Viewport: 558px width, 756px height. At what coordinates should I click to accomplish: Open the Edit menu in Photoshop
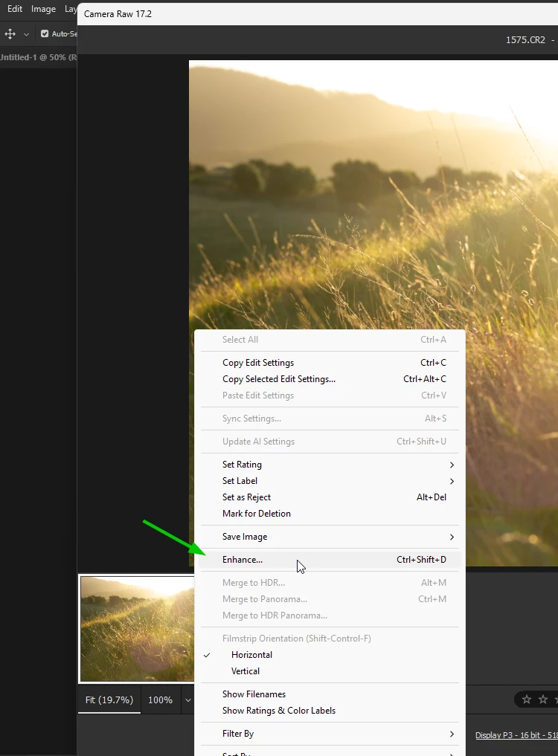(x=14, y=9)
